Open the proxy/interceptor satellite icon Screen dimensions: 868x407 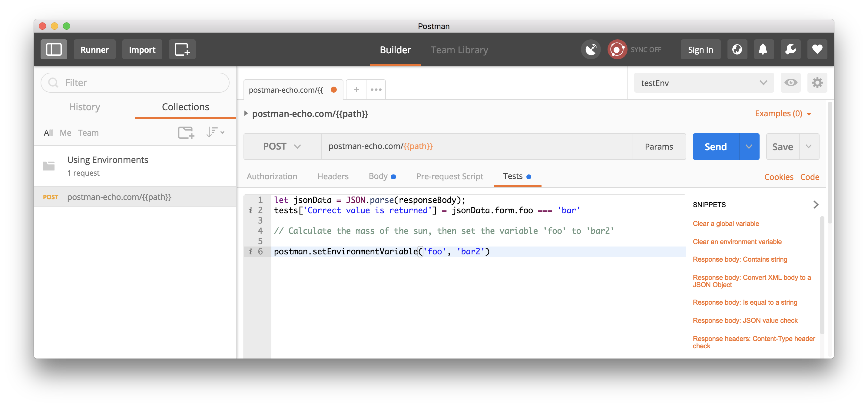click(591, 50)
